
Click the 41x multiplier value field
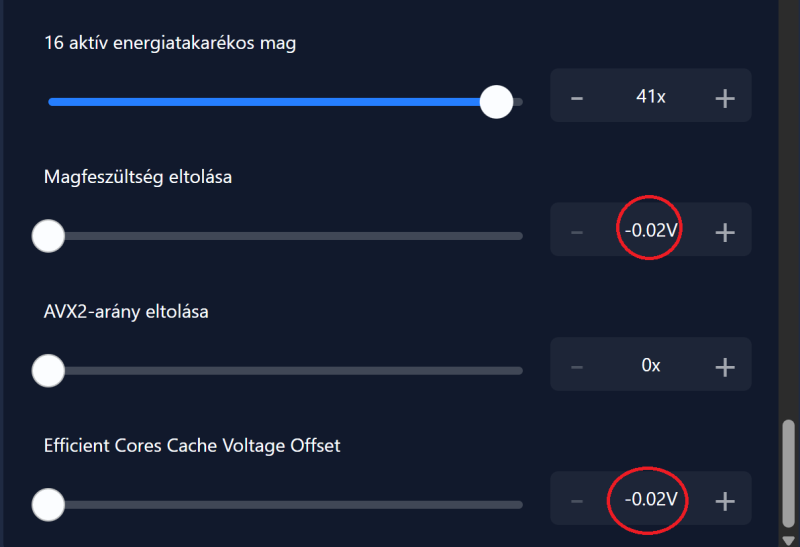click(651, 97)
